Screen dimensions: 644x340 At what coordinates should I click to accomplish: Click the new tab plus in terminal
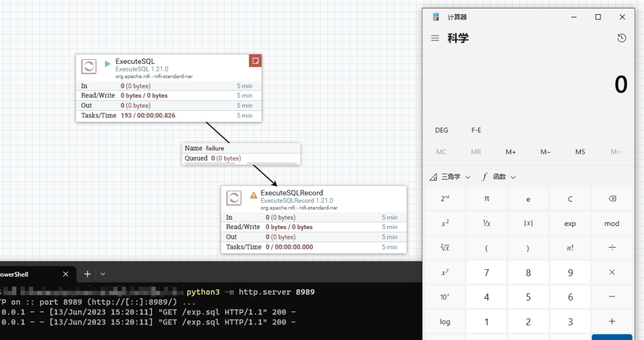pyautogui.click(x=88, y=274)
